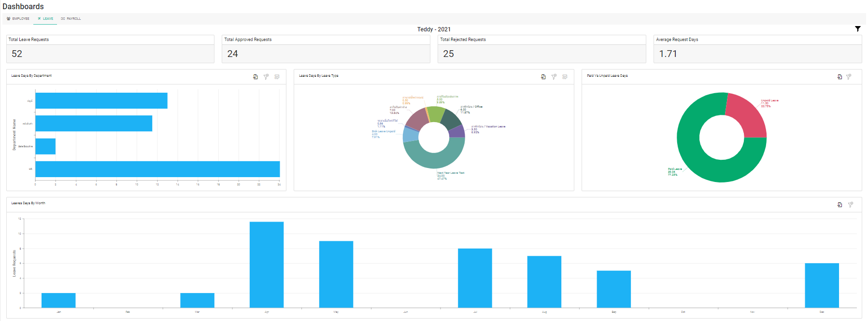
Task: Select the Sick Leave Unpaid donut segment
Action: click(410, 135)
